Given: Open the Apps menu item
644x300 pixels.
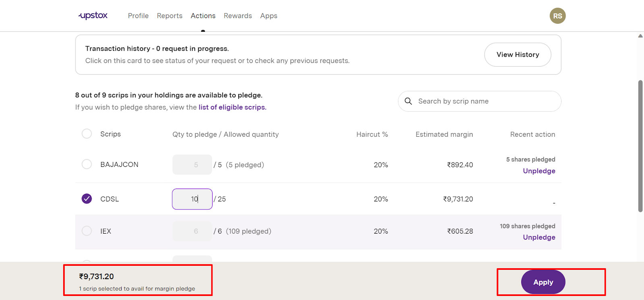Looking at the screenshot, I should point(268,16).
